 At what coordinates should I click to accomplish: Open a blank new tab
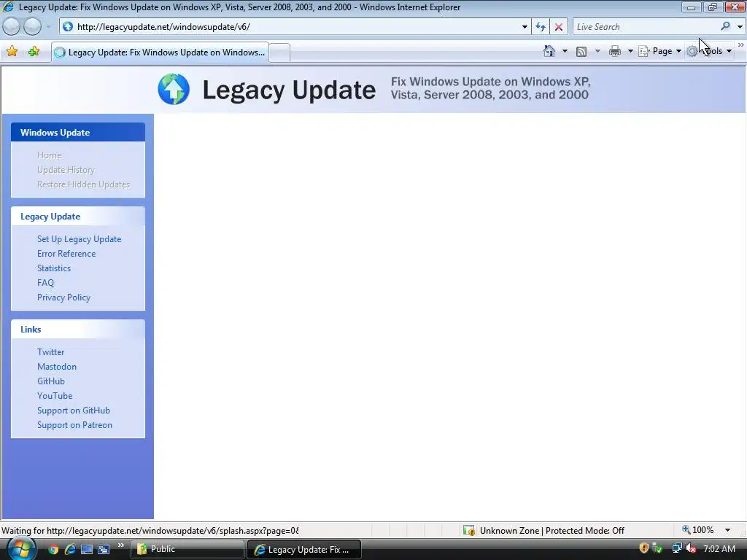tap(279, 52)
